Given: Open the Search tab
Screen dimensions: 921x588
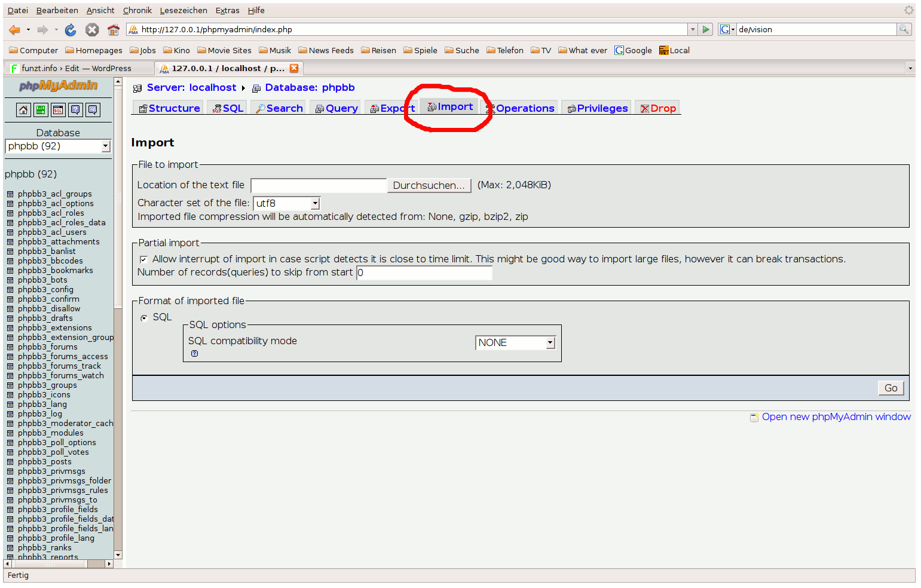Looking at the screenshot, I should (279, 109).
